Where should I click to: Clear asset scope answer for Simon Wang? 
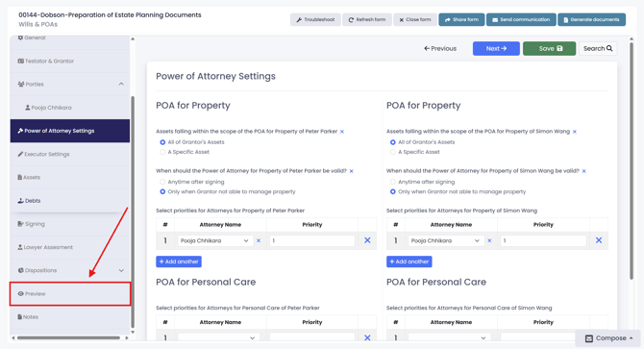pyautogui.click(x=575, y=132)
